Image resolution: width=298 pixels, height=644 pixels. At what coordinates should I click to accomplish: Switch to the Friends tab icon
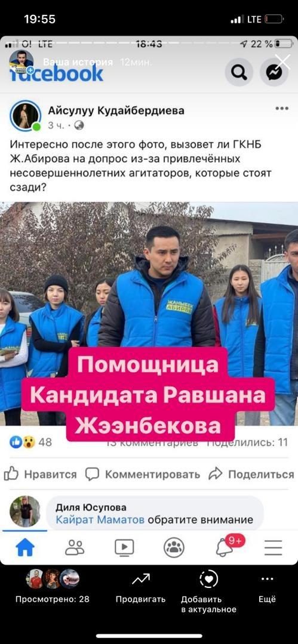[x=75, y=547]
